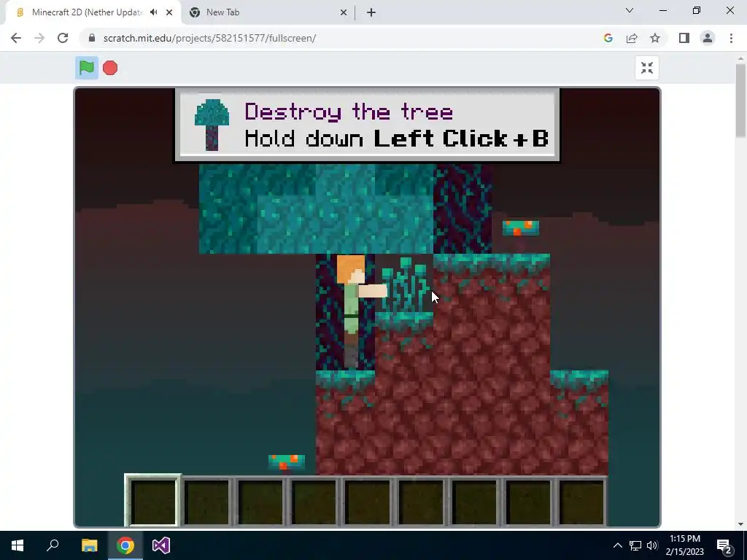Click the red stop sign button
The height and width of the screenshot is (560, 747).
point(110,68)
